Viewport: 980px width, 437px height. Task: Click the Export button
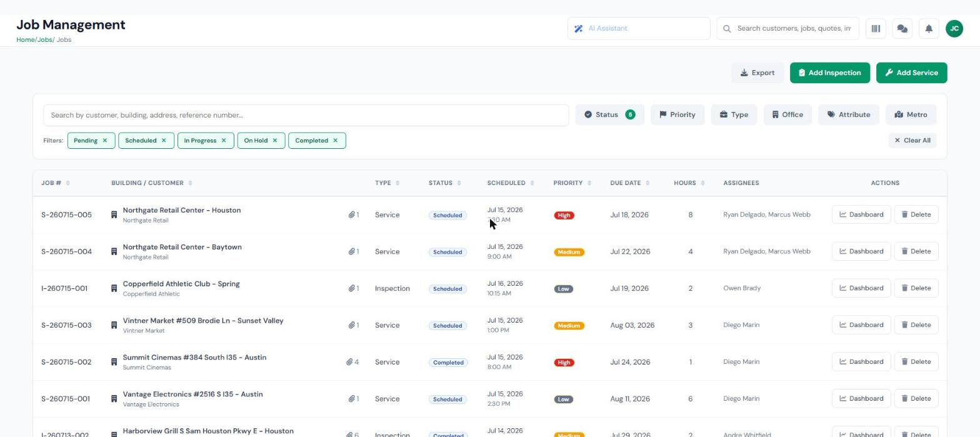coord(757,73)
